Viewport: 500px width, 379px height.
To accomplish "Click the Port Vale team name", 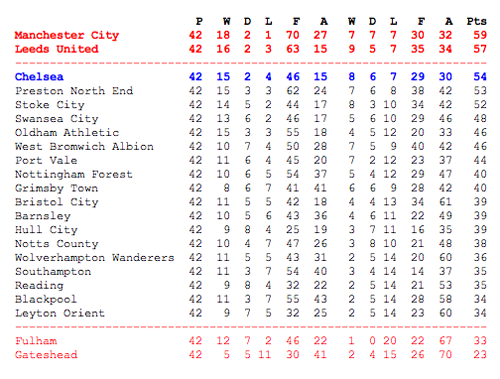I will pyautogui.click(x=46, y=160).
